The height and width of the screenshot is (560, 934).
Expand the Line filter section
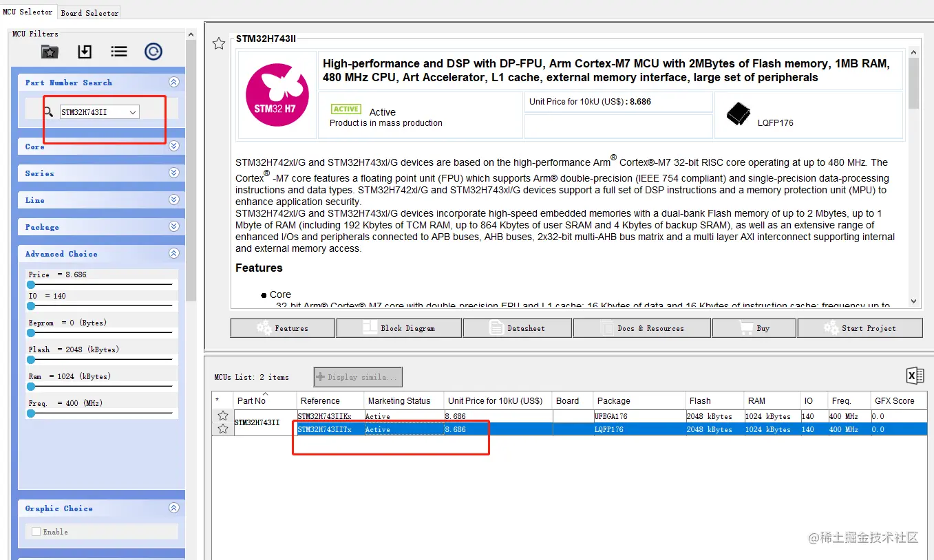click(173, 200)
